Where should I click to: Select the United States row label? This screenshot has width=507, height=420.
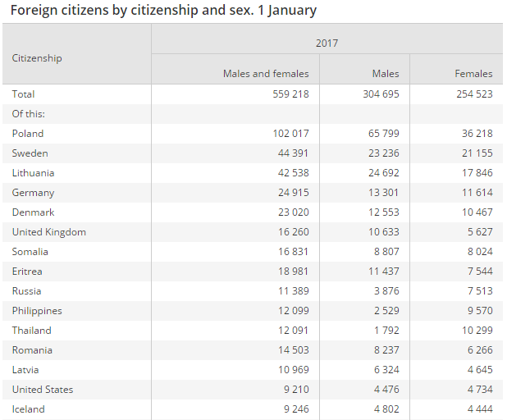[x=43, y=390]
